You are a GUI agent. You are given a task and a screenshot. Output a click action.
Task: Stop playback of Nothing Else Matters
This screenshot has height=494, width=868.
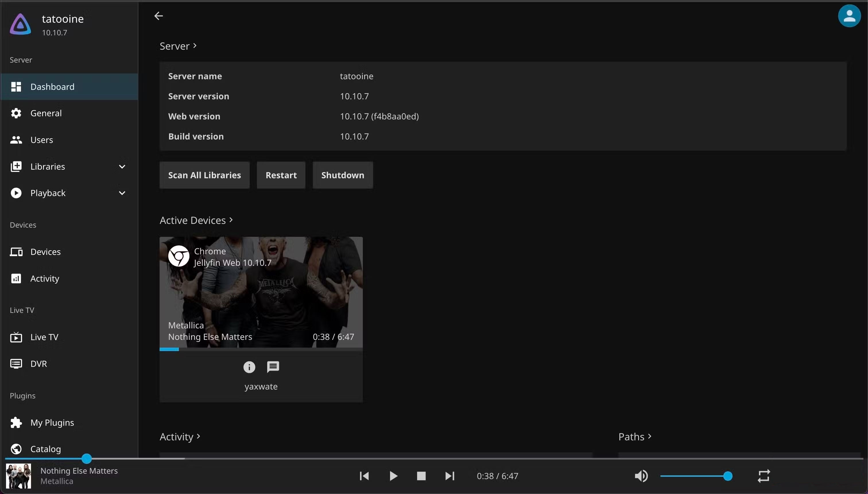[421, 476]
